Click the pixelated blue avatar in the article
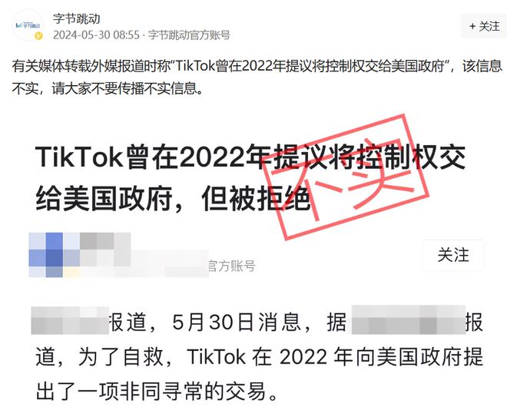The image size is (507, 420). coord(55,255)
